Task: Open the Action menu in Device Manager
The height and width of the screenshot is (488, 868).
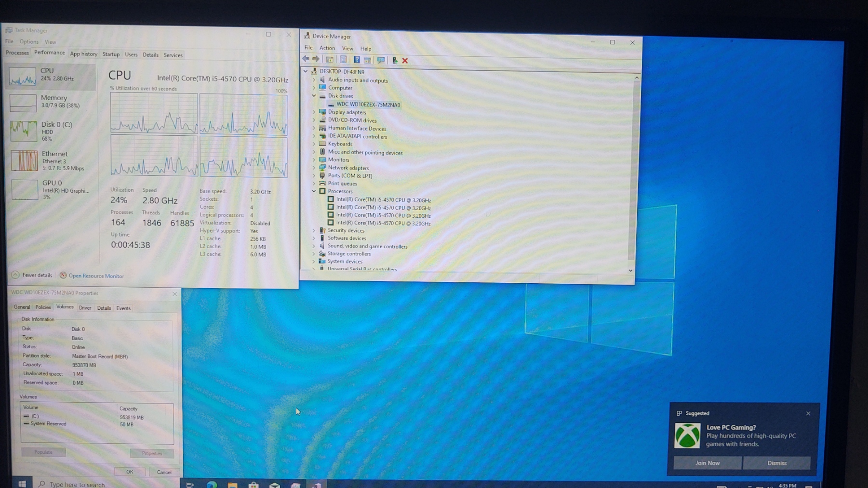Action: 327,48
